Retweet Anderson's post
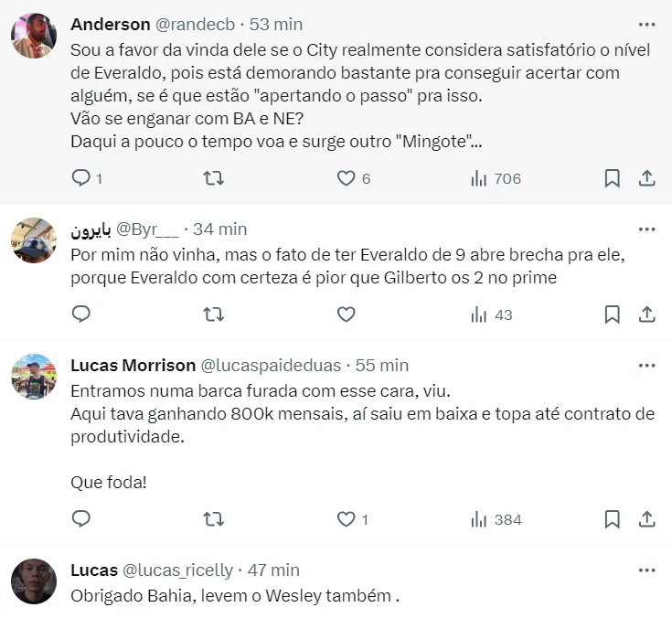The image size is (672, 618). (213, 178)
